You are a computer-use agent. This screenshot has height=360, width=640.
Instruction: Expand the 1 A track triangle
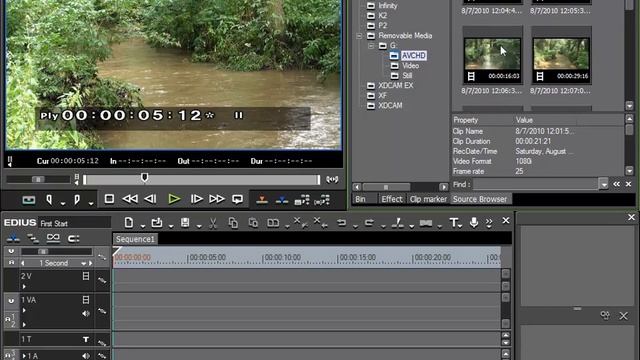click(24, 356)
